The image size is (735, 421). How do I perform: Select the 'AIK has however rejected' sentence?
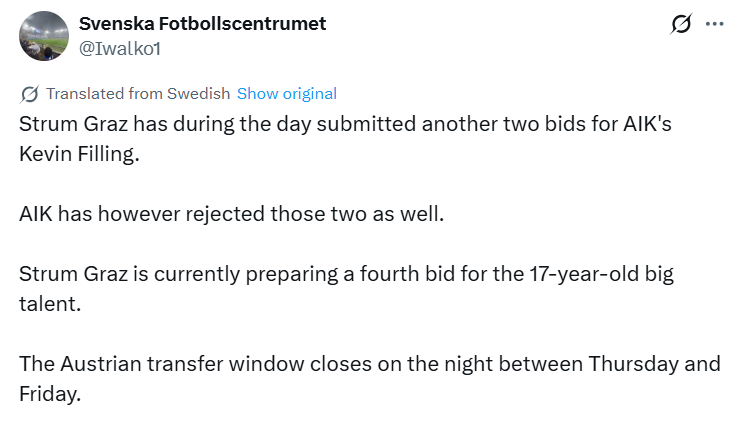tap(230, 215)
